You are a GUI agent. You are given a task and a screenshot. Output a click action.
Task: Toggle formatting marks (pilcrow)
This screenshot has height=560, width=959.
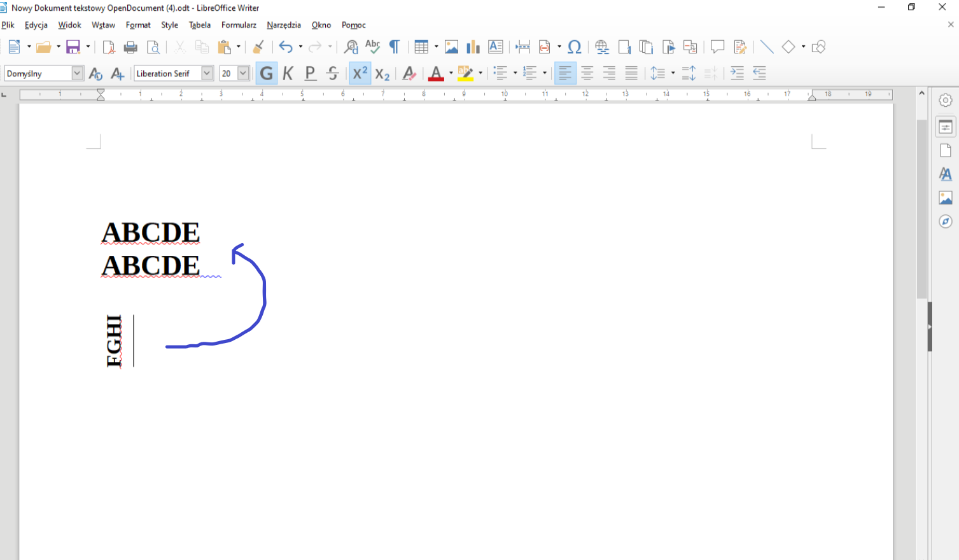coord(395,47)
